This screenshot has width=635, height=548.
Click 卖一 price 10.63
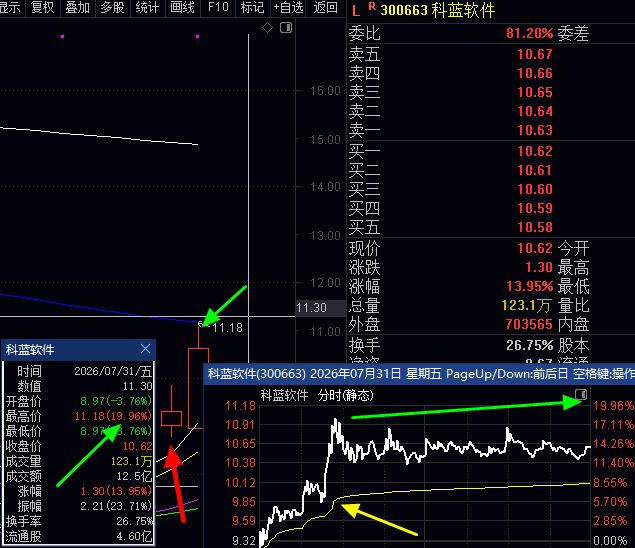click(x=535, y=130)
